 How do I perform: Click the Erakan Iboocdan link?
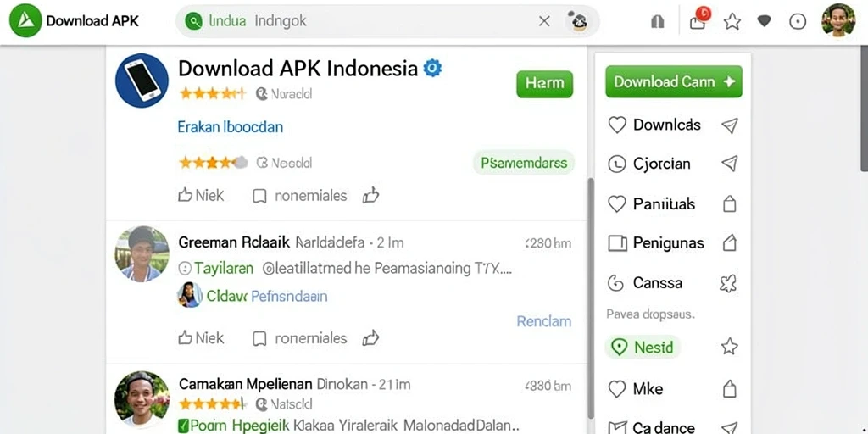click(231, 127)
